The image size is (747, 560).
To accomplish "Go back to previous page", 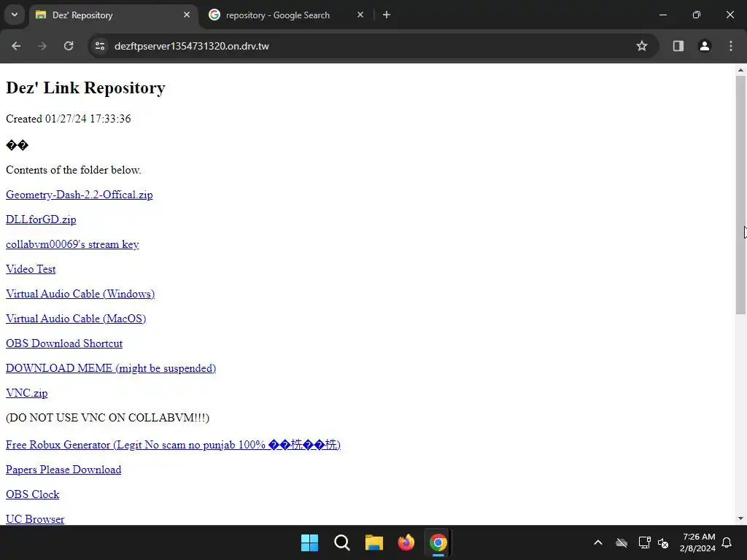I will pyautogui.click(x=16, y=46).
